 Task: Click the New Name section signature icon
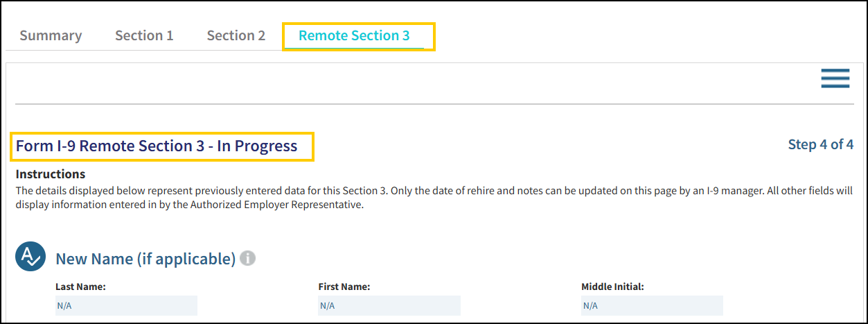(x=30, y=257)
